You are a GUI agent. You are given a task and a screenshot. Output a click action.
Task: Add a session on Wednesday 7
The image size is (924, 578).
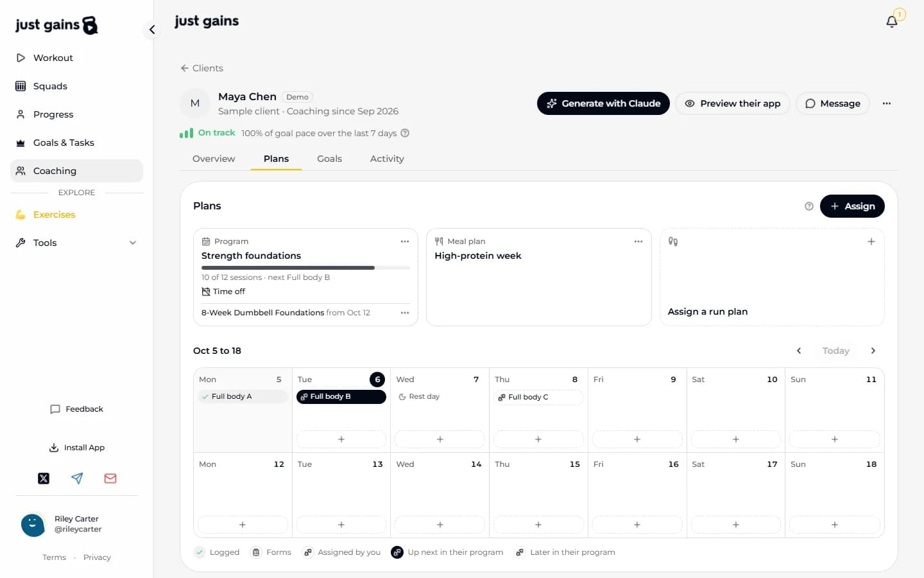[440, 439]
